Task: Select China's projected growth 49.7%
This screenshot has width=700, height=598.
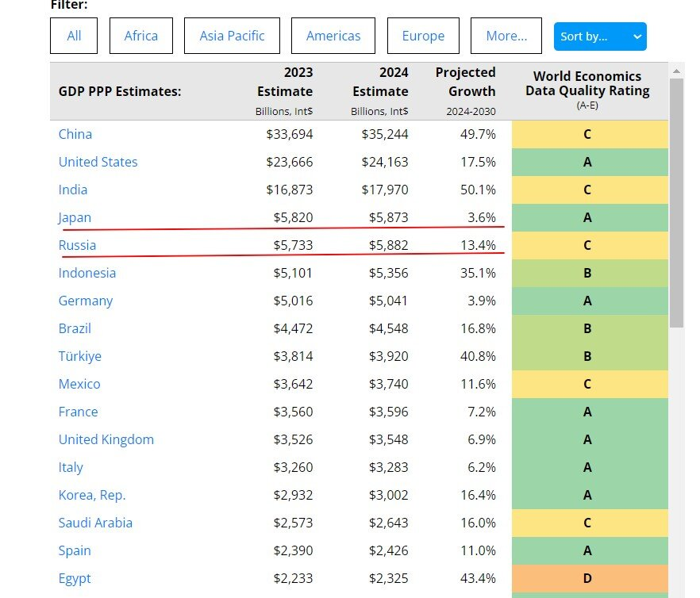Action: point(478,134)
